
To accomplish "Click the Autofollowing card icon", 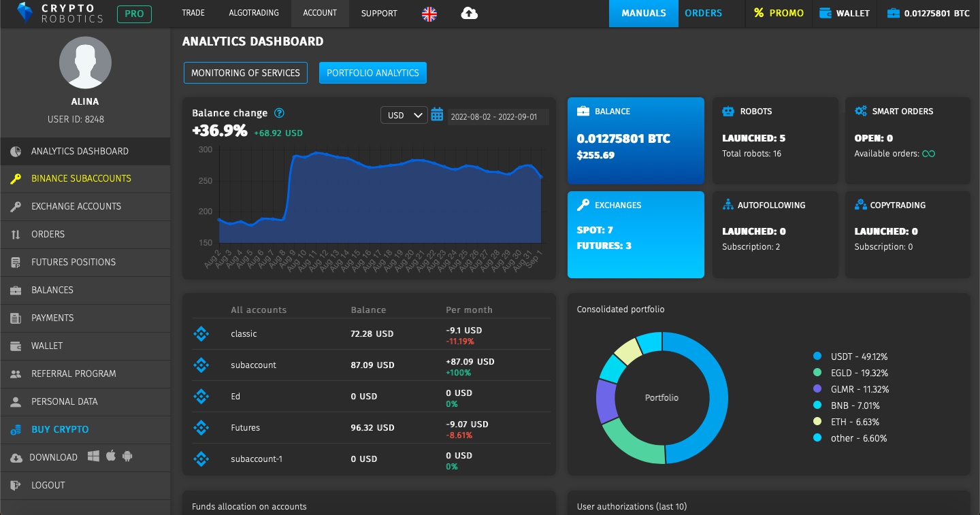I will click(728, 205).
